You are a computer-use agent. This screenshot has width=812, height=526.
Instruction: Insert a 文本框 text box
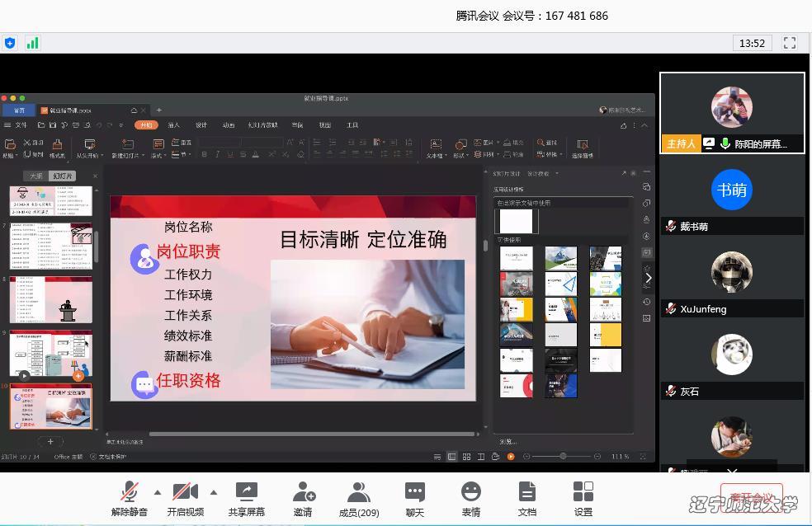[x=436, y=148]
